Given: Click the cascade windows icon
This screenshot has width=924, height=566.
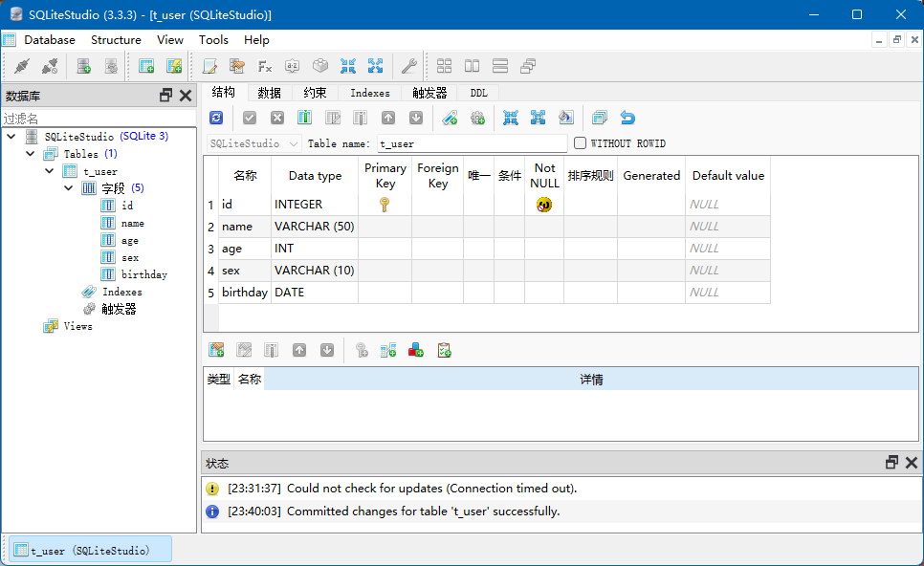Looking at the screenshot, I should point(528,66).
